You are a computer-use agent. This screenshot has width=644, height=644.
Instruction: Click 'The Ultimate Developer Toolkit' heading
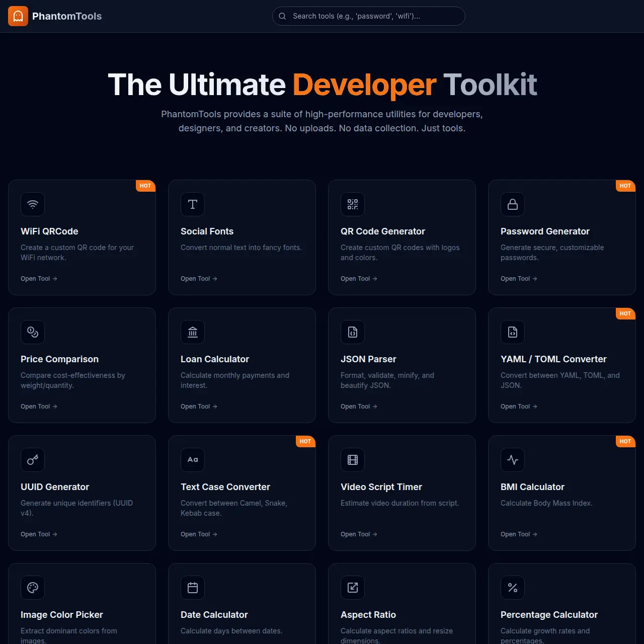(x=322, y=85)
